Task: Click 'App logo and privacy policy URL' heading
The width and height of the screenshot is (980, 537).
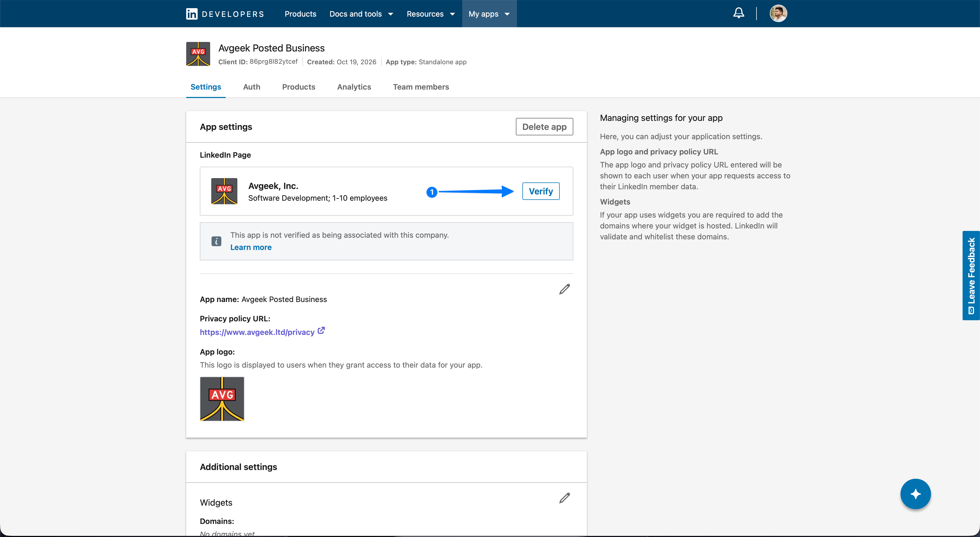Action: (659, 151)
